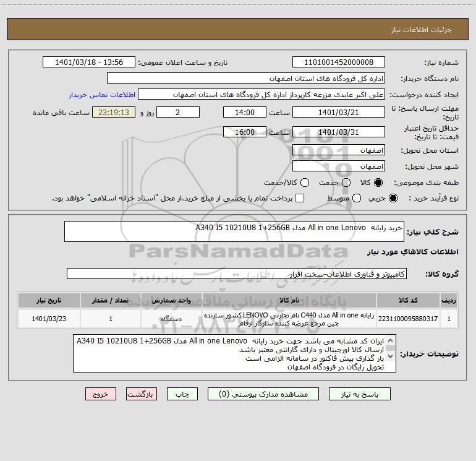Click the نام دستگاه خریدار field

pos(246,79)
